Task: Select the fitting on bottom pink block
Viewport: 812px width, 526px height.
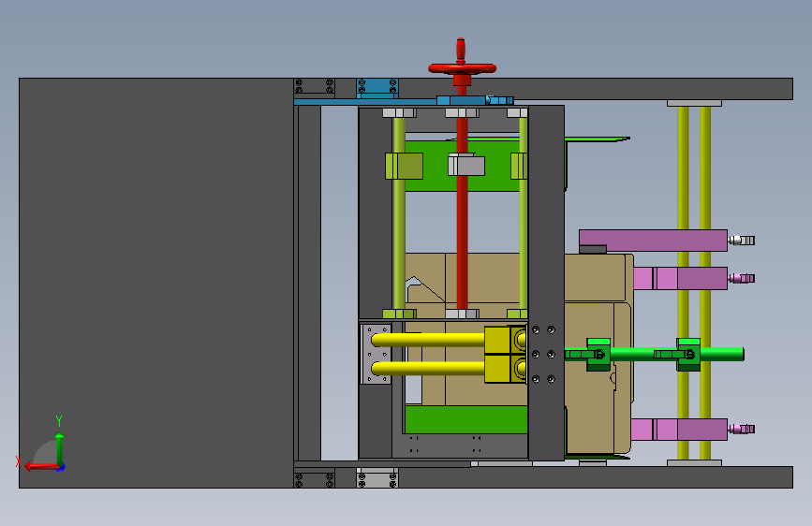Action: click(x=742, y=430)
